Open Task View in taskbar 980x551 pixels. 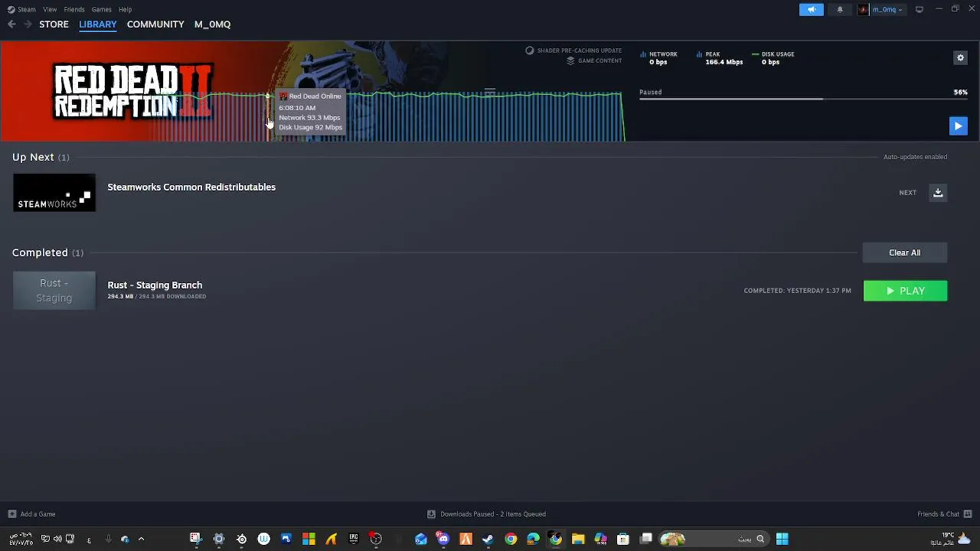pos(646,539)
